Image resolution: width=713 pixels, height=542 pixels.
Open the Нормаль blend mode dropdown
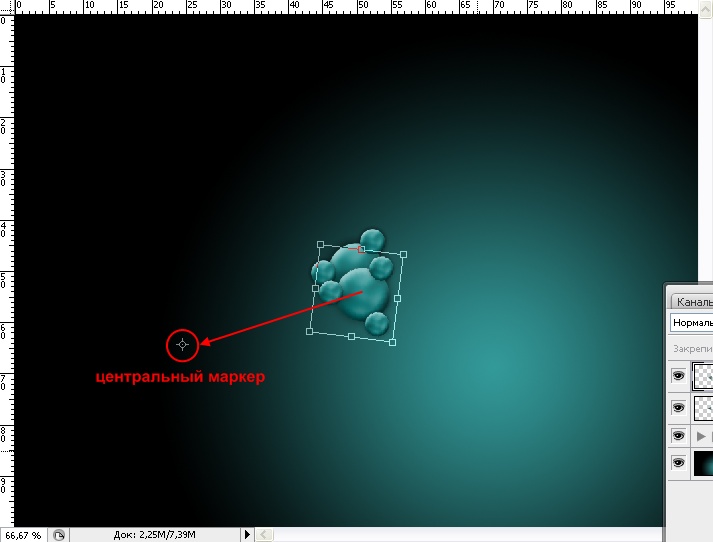[691, 323]
